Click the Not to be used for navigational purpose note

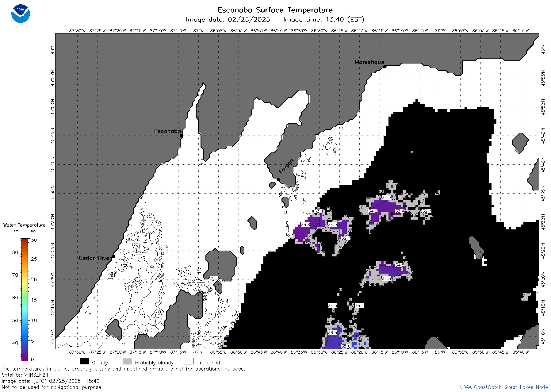[51, 387]
